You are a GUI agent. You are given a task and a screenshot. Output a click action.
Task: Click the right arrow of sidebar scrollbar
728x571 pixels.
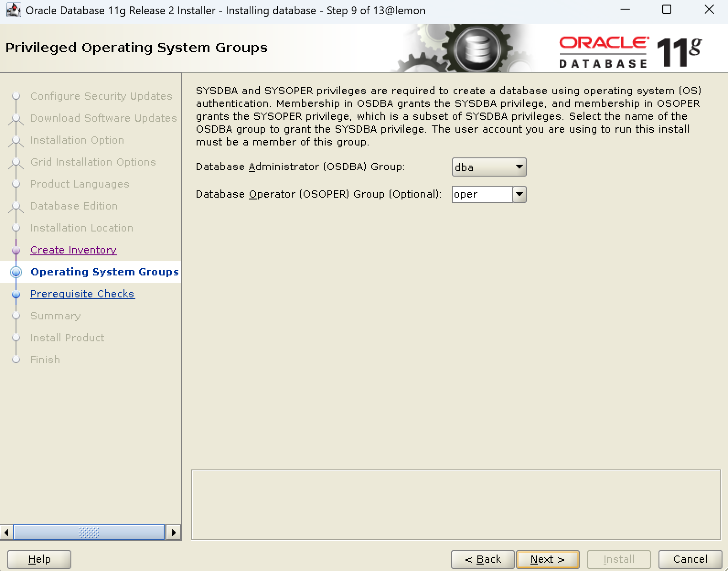(173, 533)
